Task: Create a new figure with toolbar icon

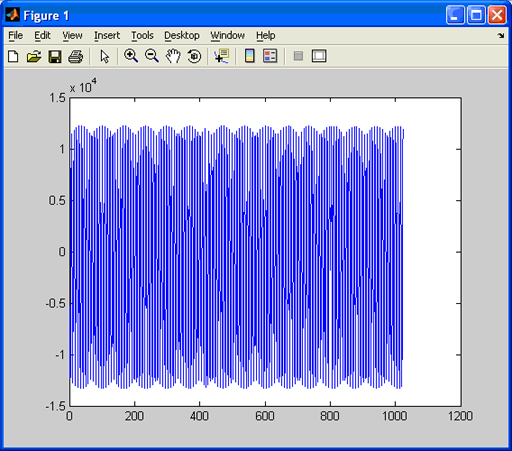Action: point(13,56)
